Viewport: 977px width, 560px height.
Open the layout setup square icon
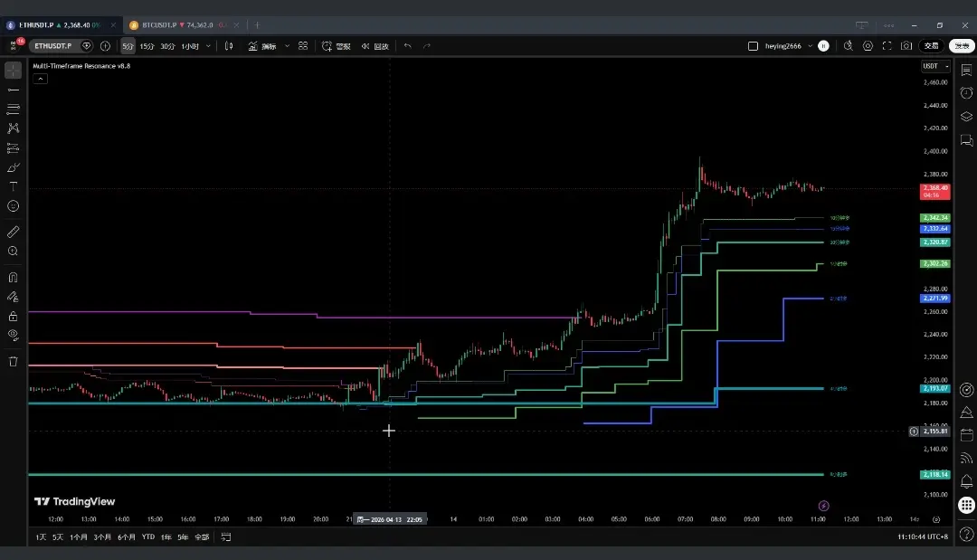(x=753, y=46)
